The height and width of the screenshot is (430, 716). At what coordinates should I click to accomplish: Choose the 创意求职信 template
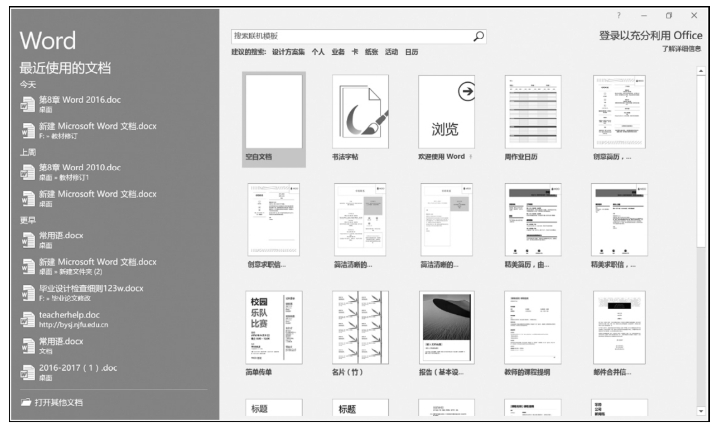pos(274,226)
